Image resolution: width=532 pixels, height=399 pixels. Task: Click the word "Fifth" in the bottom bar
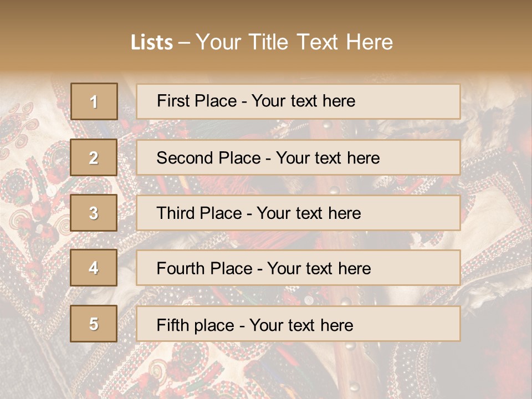click(172, 325)
